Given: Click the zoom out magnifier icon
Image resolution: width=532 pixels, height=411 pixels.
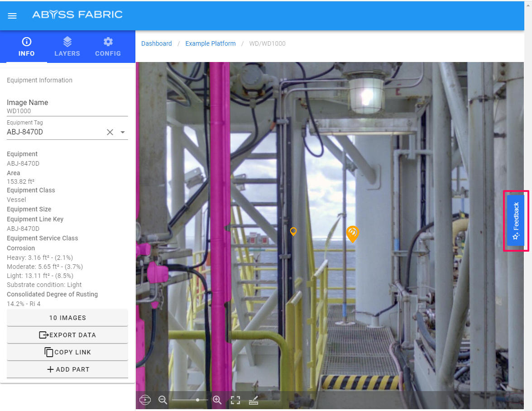Looking at the screenshot, I should point(163,400).
